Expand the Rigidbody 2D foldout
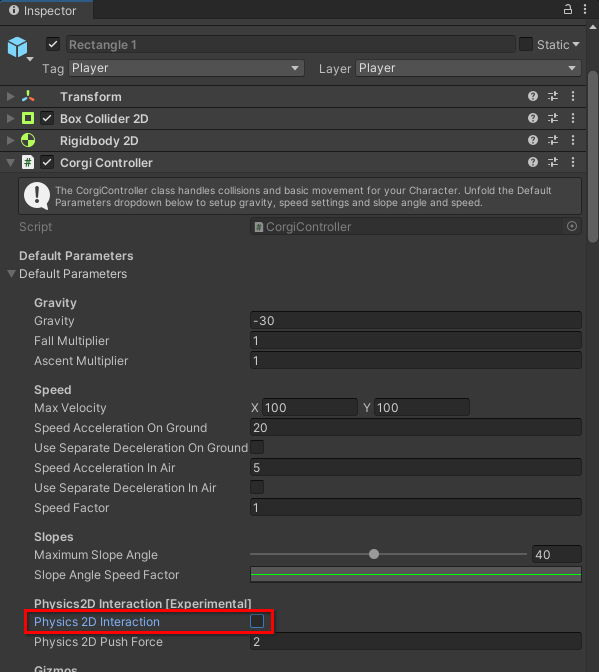599x672 pixels. pyautogui.click(x=11, y=141)
